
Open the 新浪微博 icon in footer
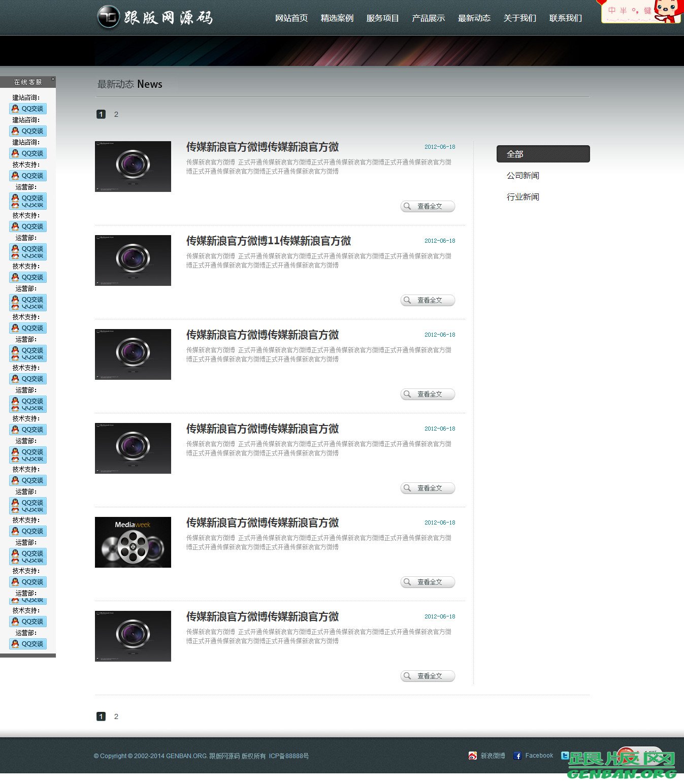(x=473, y=756)
